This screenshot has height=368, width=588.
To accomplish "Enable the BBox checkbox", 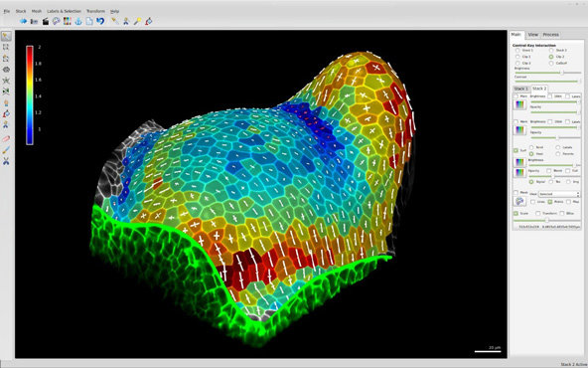I will click(562, 213).
